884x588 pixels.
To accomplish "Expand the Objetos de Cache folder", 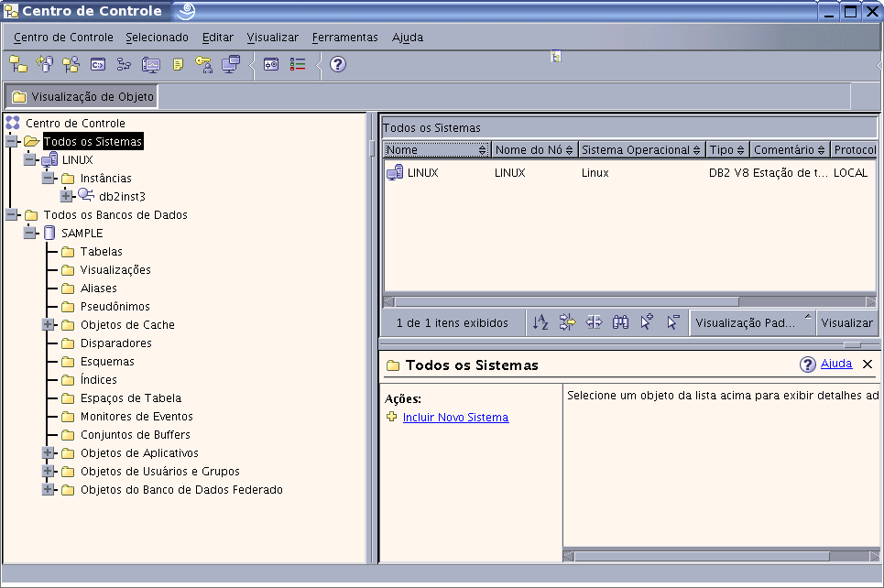I will (49, 325).
